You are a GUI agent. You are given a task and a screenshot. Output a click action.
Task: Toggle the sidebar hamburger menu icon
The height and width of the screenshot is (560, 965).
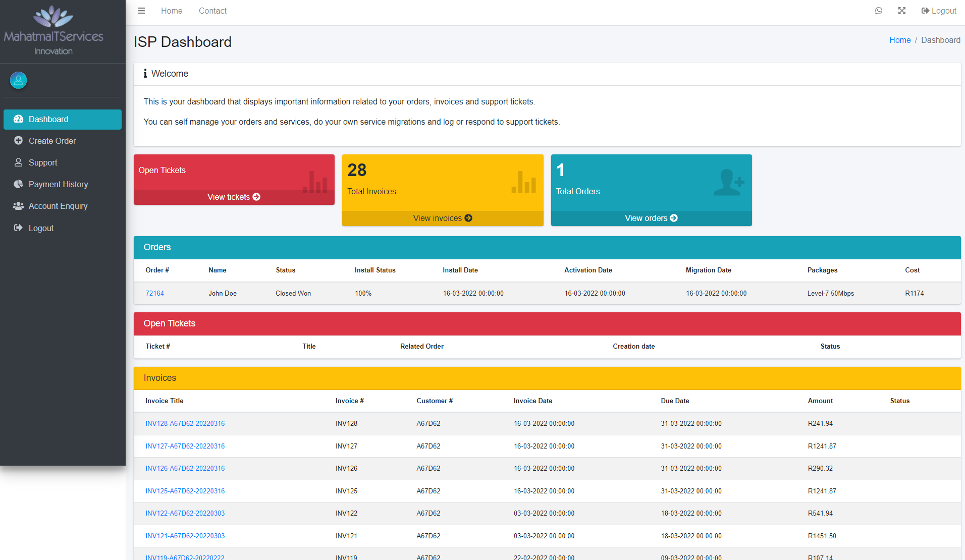(141, 11)
